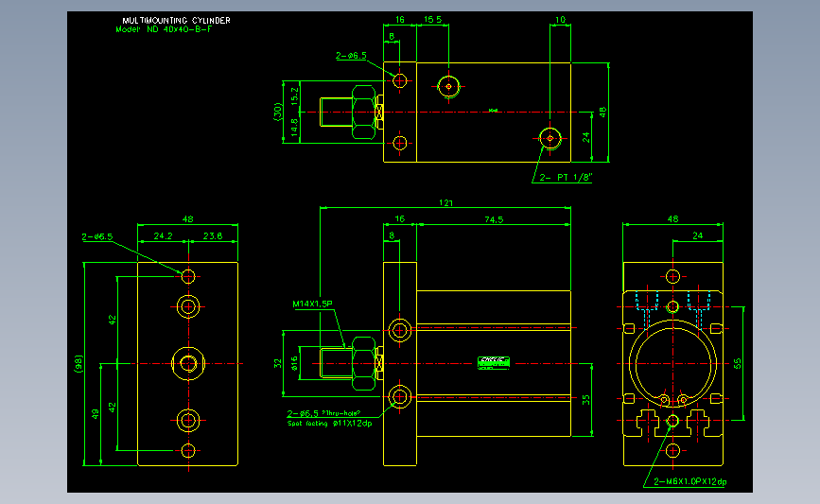
Task: Select the "49" dimension value
Action: coord(96,414)
